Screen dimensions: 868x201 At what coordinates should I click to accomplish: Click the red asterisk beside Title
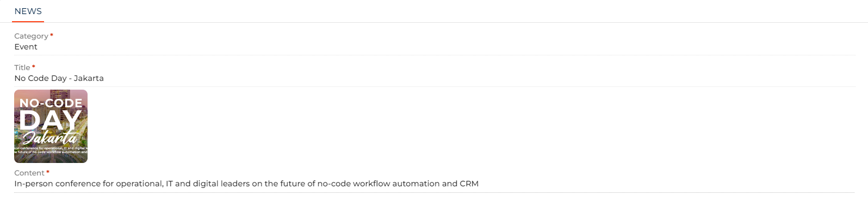click(33, 66)
